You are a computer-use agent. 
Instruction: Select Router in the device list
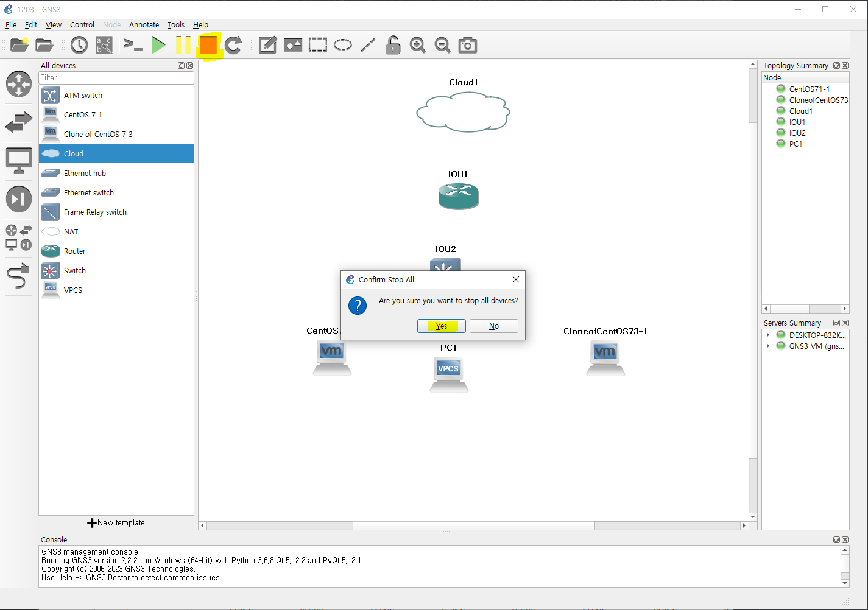click(x=116, y=251)
